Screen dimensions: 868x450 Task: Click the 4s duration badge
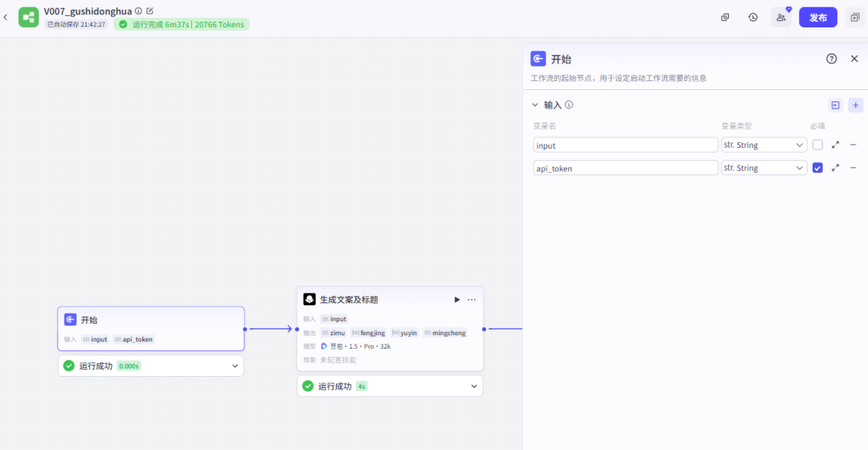(x=362, y=387)
